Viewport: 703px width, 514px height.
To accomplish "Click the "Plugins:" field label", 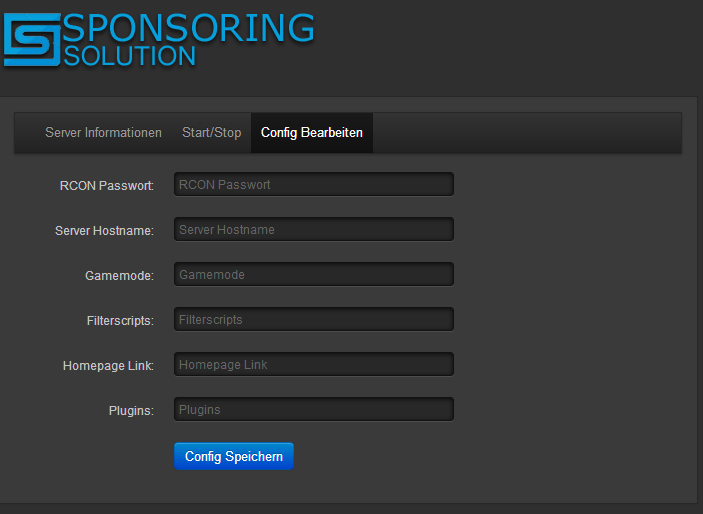I will coord(131,410).
